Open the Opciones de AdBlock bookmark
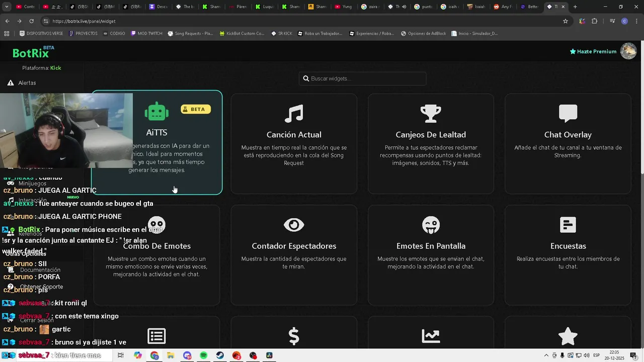 (x=423, y=34)
